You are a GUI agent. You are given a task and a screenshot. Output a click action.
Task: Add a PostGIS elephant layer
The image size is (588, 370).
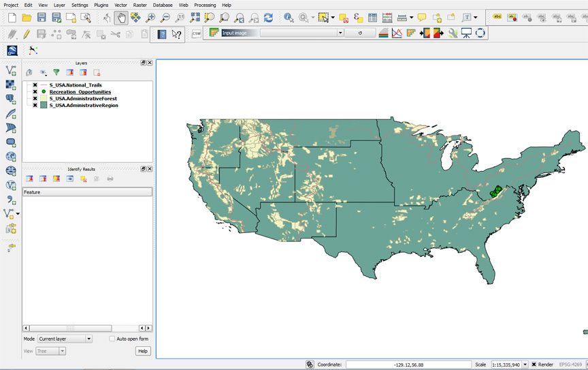click(x=11, y=99)
